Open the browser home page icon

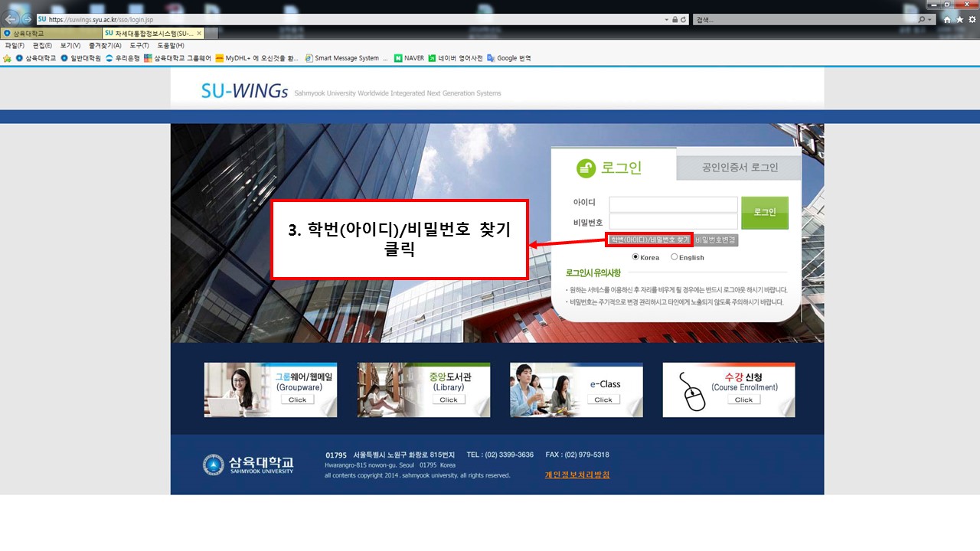click(x=947, y=20)
